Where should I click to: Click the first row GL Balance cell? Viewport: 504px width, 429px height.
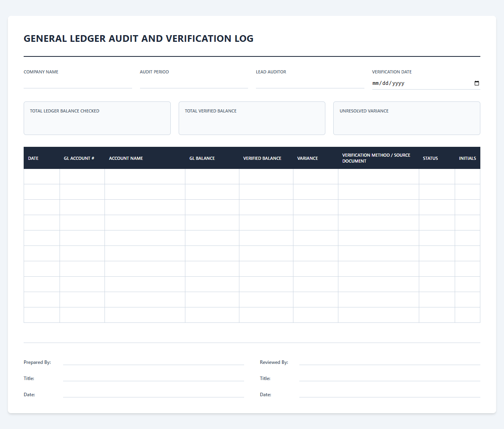pos(212,176)
